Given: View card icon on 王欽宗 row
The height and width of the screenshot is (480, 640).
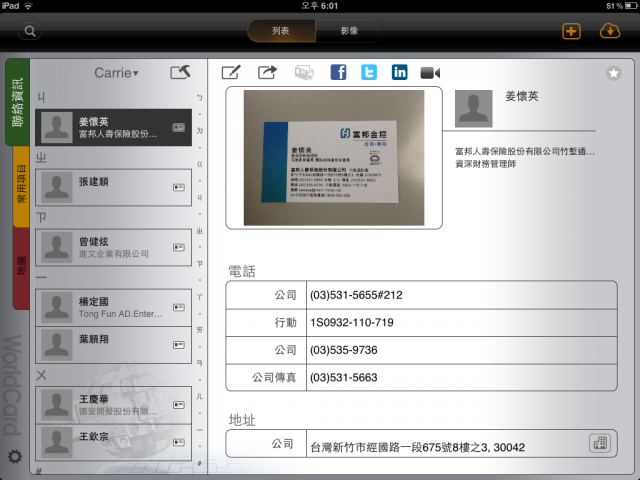Looking at the screenshot, I should coord(179,442).
